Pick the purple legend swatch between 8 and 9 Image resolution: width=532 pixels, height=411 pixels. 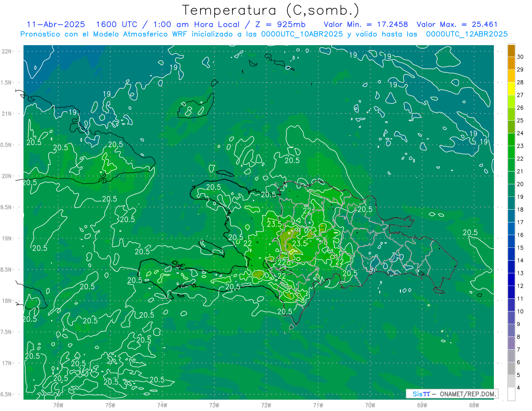click(x=512, y=330)
